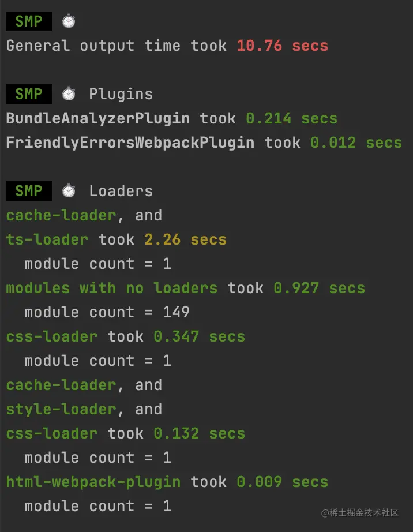The height and width of the screenshot is (532, 413).
Task: Select the SMP badge on the Plugins line
Action: tap(29, 94)
